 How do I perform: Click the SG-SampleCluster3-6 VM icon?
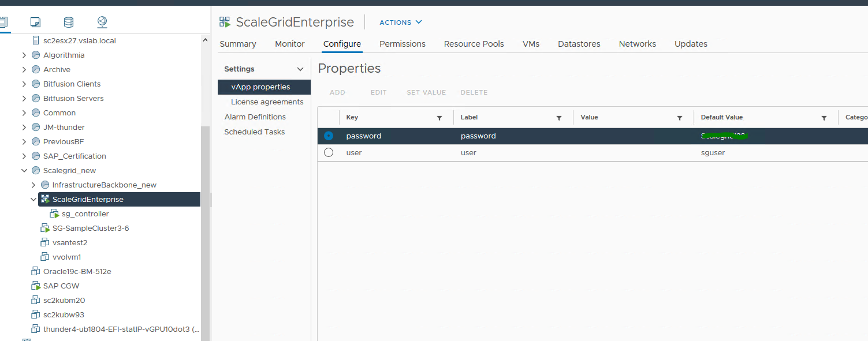coord(45,228)
